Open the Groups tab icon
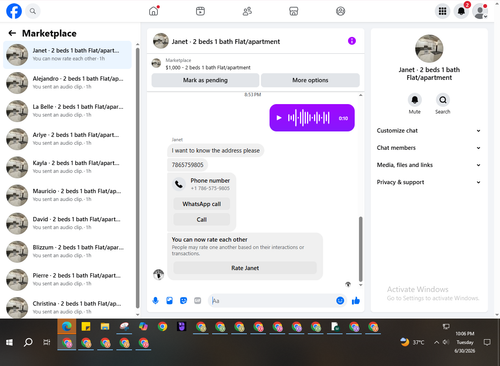Screen dimensions: 500x366 click(340, 11)
